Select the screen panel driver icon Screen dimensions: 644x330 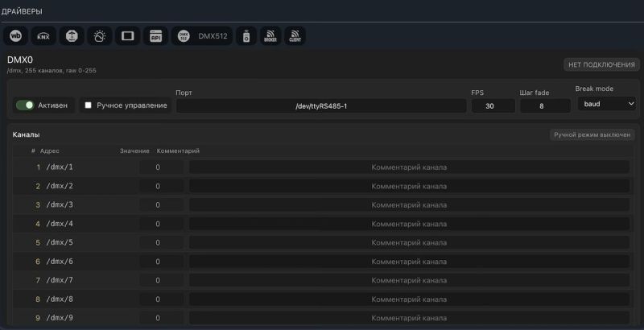tap(128, 36)
